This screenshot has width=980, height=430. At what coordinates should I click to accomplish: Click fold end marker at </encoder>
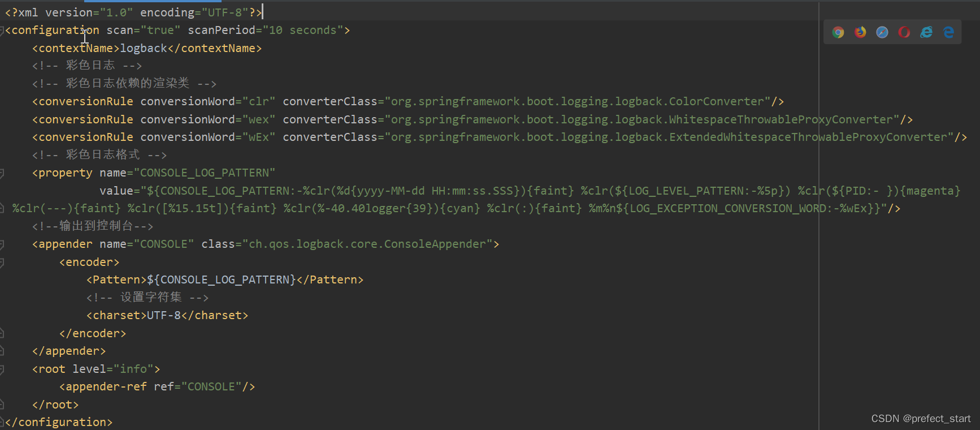(x=2, y=334)
